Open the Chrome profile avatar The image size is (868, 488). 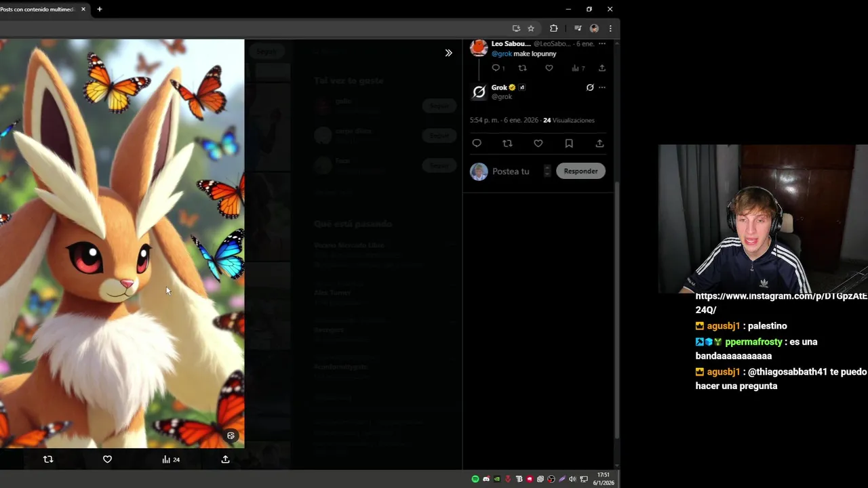click(x=594, y=28)
